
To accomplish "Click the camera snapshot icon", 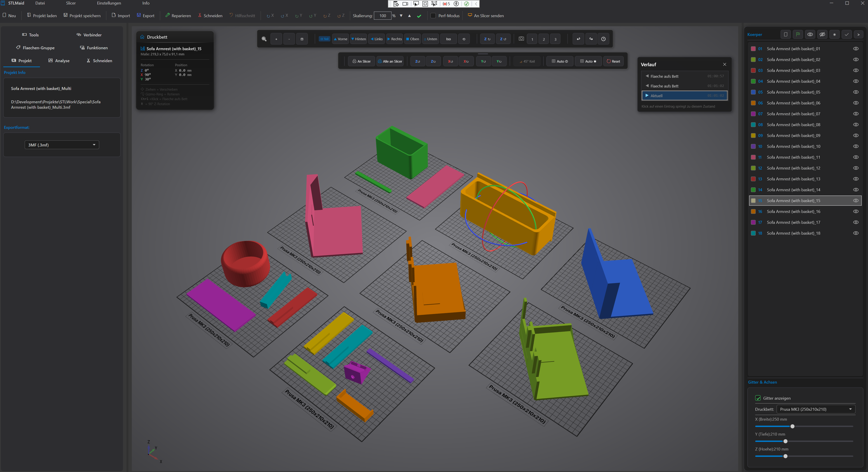I will click(x=521, y=39).
